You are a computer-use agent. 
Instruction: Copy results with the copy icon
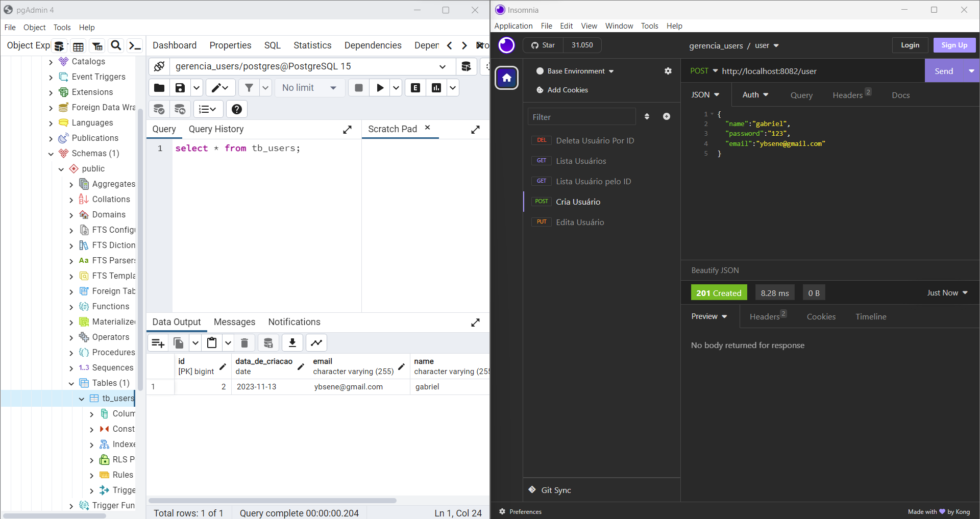point(179,342)
